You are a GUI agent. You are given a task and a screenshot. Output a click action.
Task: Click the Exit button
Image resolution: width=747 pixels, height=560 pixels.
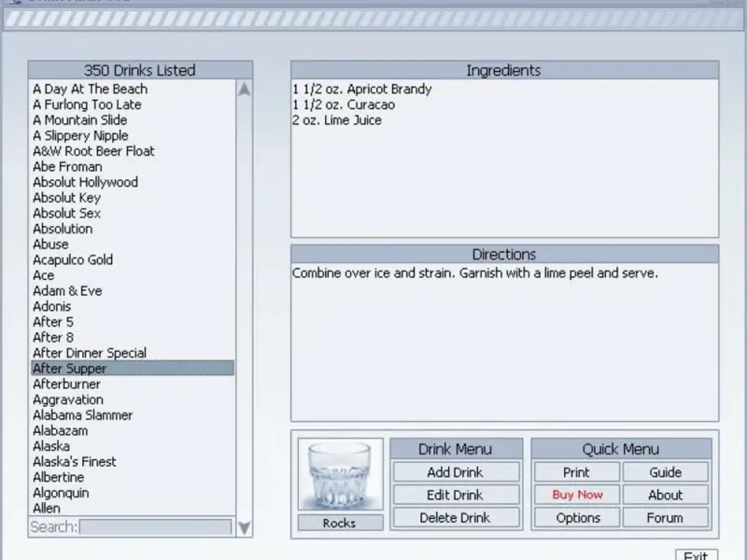tap(697, 554)
